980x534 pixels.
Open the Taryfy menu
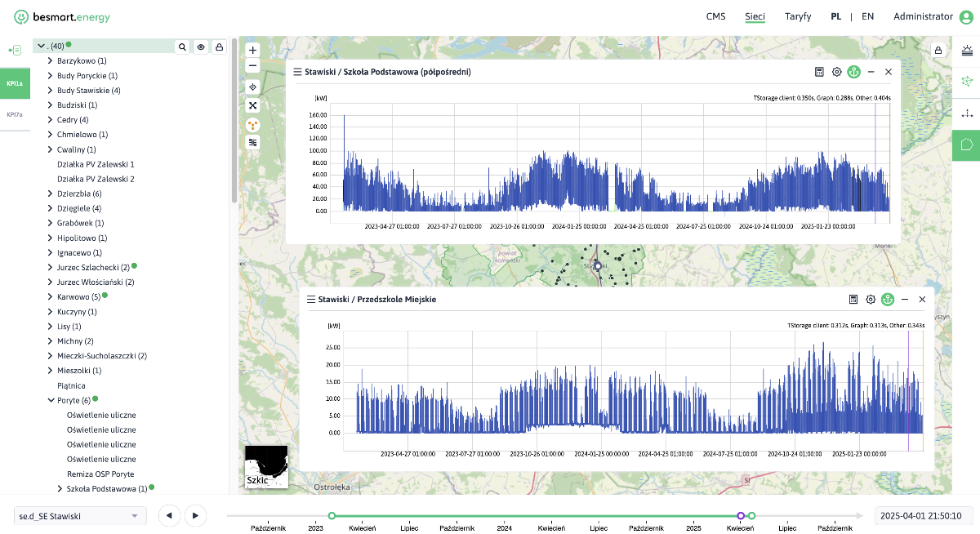pyautogui.click(x=798, y=16)
